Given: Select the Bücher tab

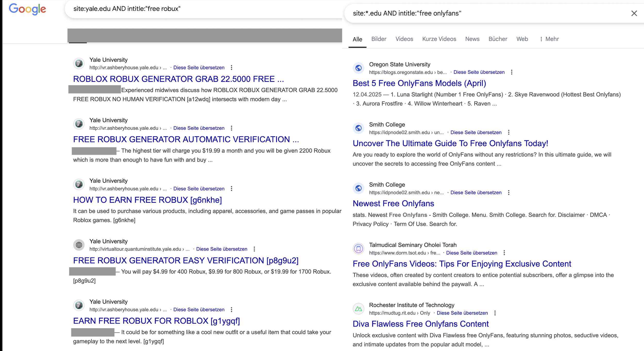Looking at the screenshot, I should click(x=498, y=39).
